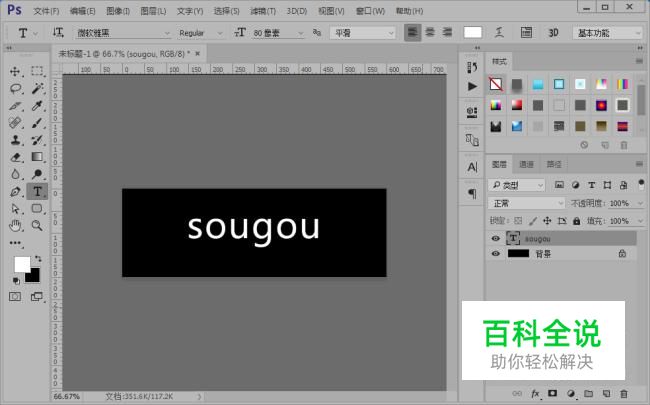This screenshot has height=405, width=650.
Task: Select the Eraser tool
Action: 15,157
